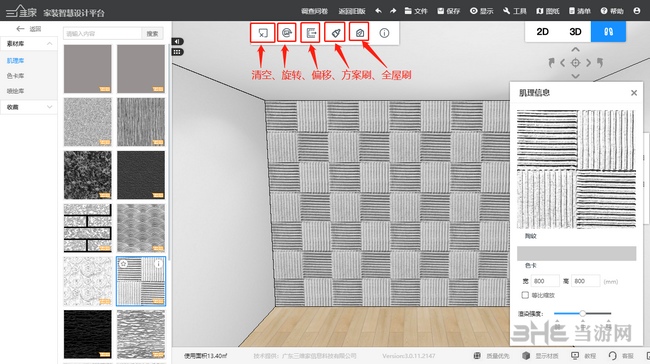Favorite the selected checker texture star

[124, 263]
